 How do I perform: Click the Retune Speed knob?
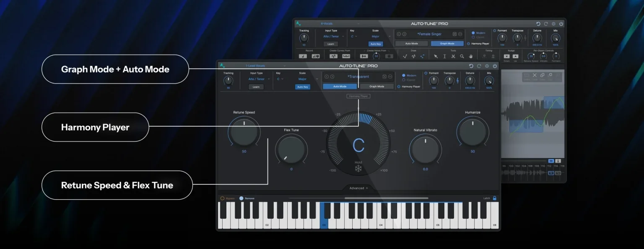point(244,132)
